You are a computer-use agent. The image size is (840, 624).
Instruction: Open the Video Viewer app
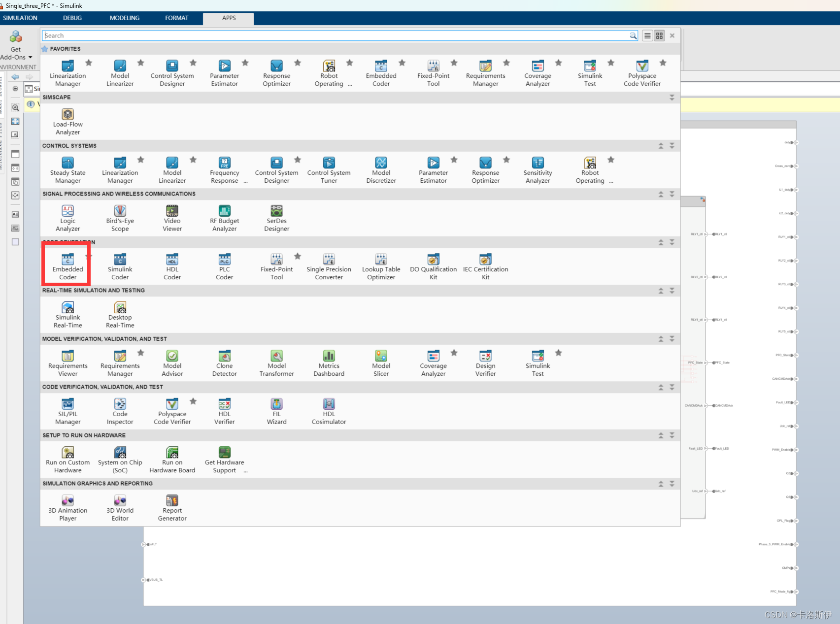(172, 218)
